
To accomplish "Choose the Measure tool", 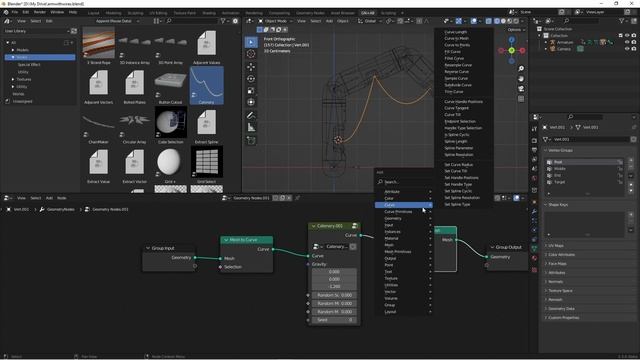I will pyautogui.click(x=251, y=128).
